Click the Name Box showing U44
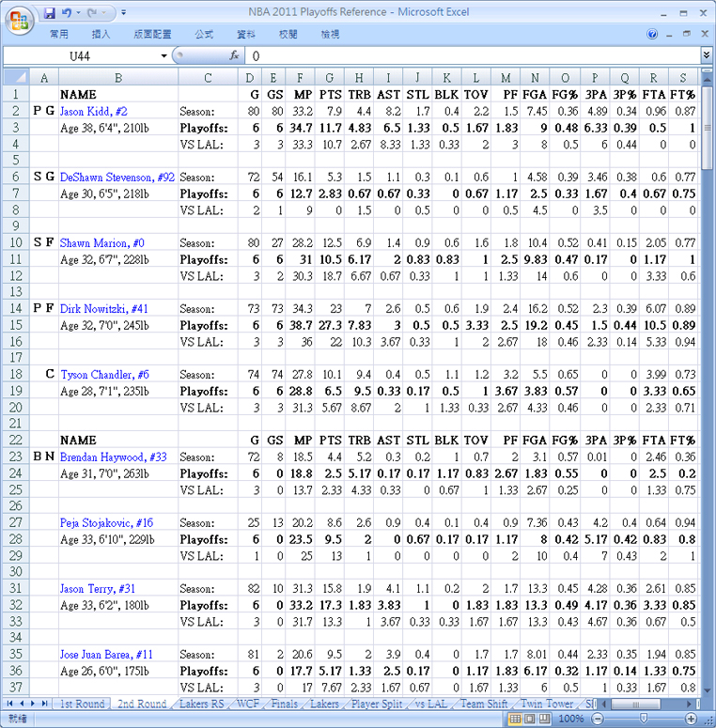Screen dimensions: 716x728 [80, 56]
